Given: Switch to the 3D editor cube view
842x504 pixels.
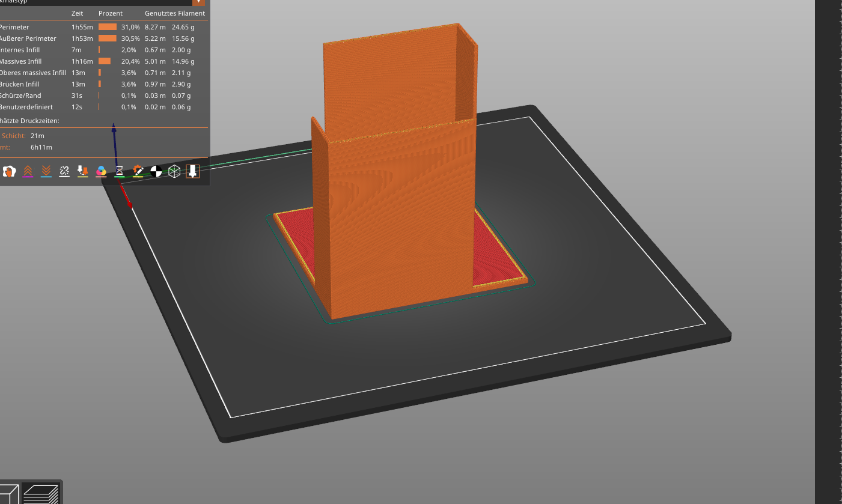Looking at the screenshot, I should click(x=8, y=494).
